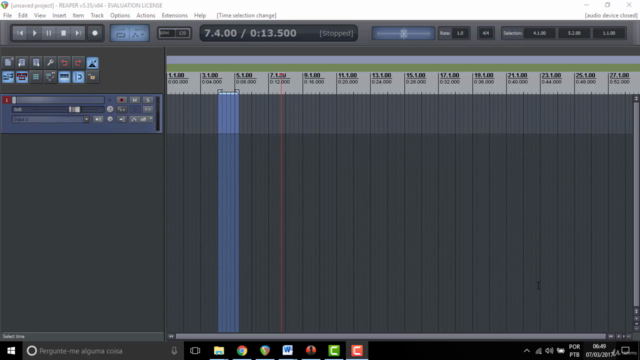Screen dimensions: 640x360
Task: Open track 1 Input 1 dropdown arrow
Action: click(86, 119)
